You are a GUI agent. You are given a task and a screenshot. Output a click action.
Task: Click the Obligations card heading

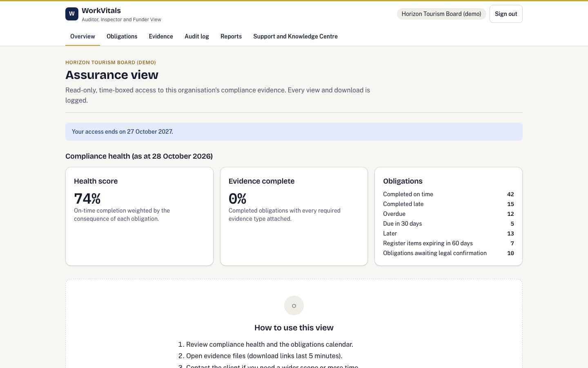pyautogui.click(x=403, y=181)
